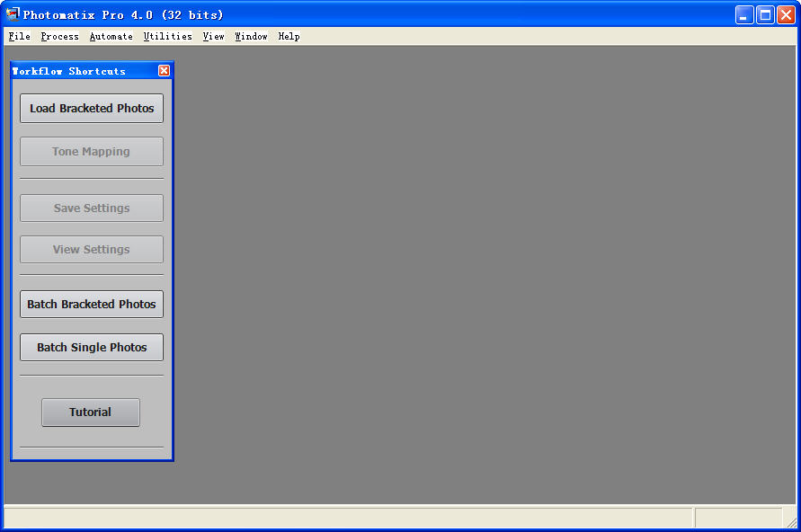Open the Window menu
This screenshot has width=801, height=532.
252,36
